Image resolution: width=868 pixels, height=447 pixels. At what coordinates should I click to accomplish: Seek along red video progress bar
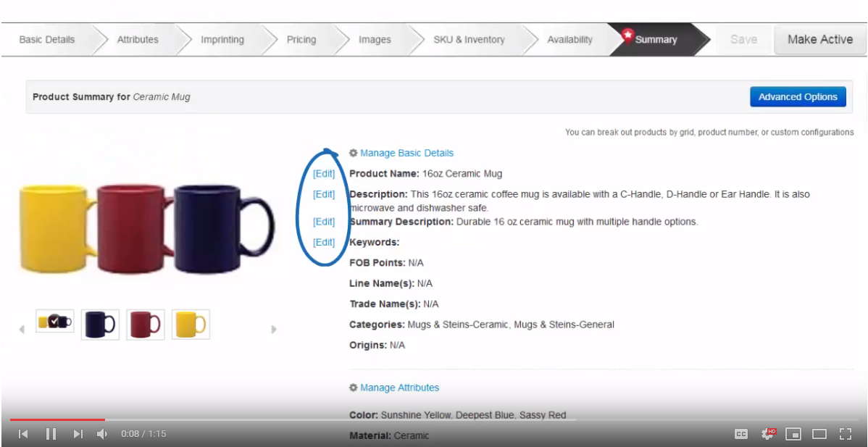coord(57,419)
